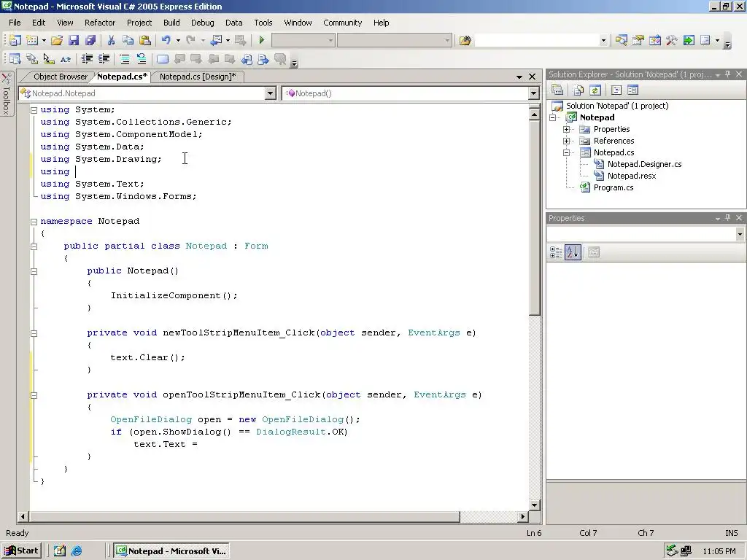Save the file with the floppy disk icon

tap(74, 41)
